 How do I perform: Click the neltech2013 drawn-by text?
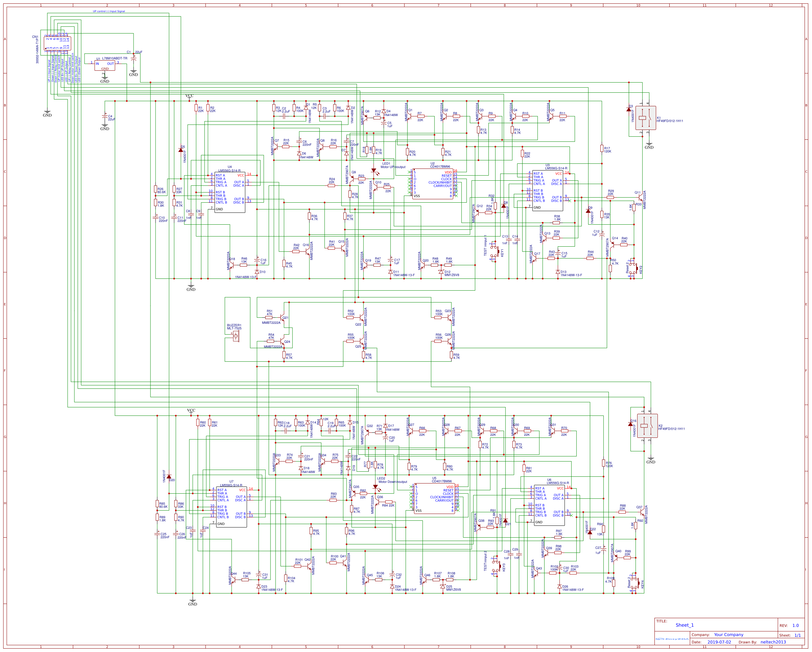[773, 642]
